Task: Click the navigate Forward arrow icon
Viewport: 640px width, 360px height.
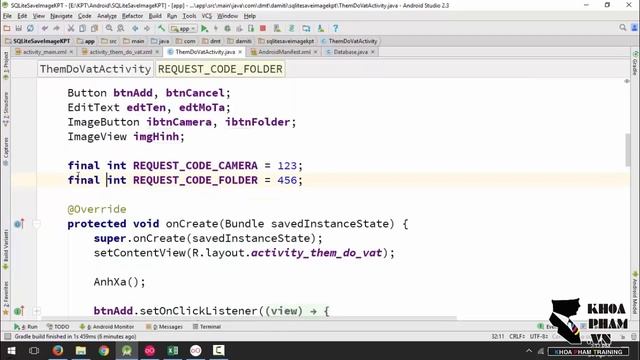Action: pos(147,28)
